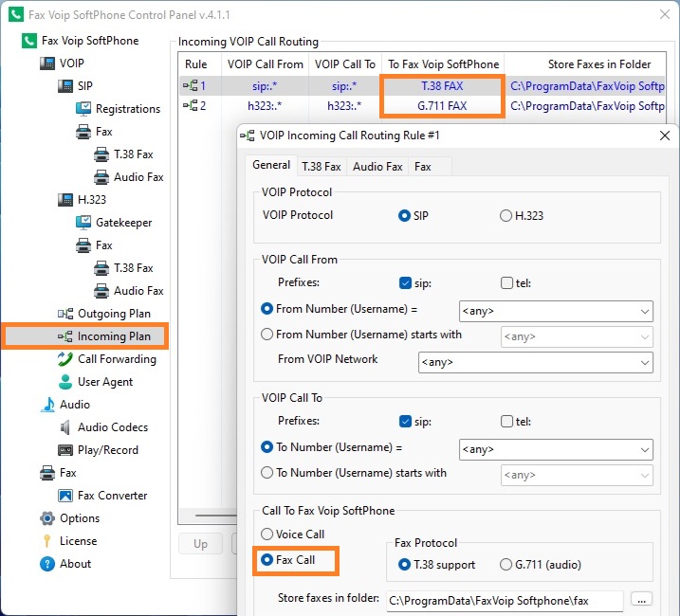Click the Fax Converter picture icon
This screenshot has height=616, width=680.
[x=65, y=495]
